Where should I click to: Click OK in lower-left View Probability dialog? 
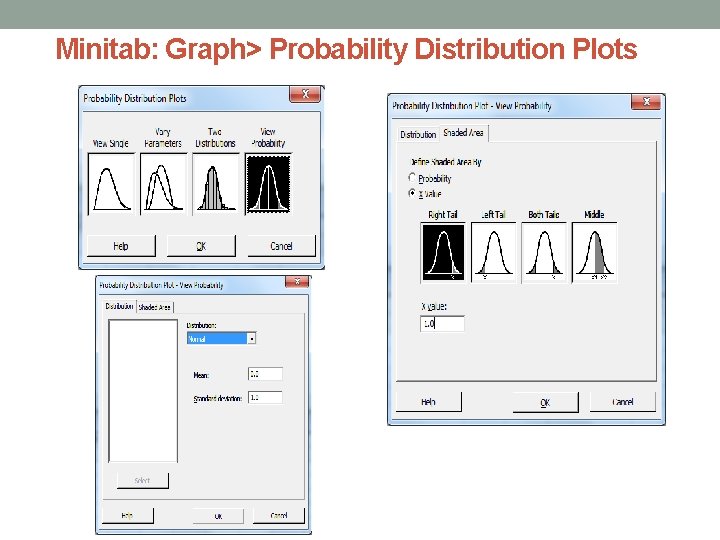coord(218,516)
